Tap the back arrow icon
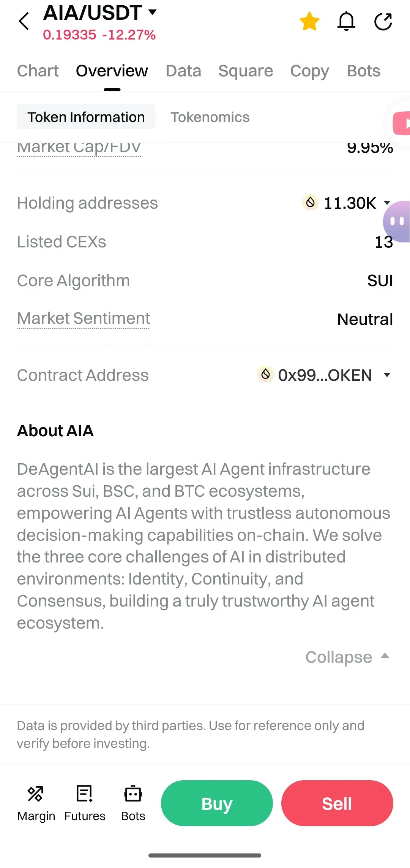 point(24,21)
